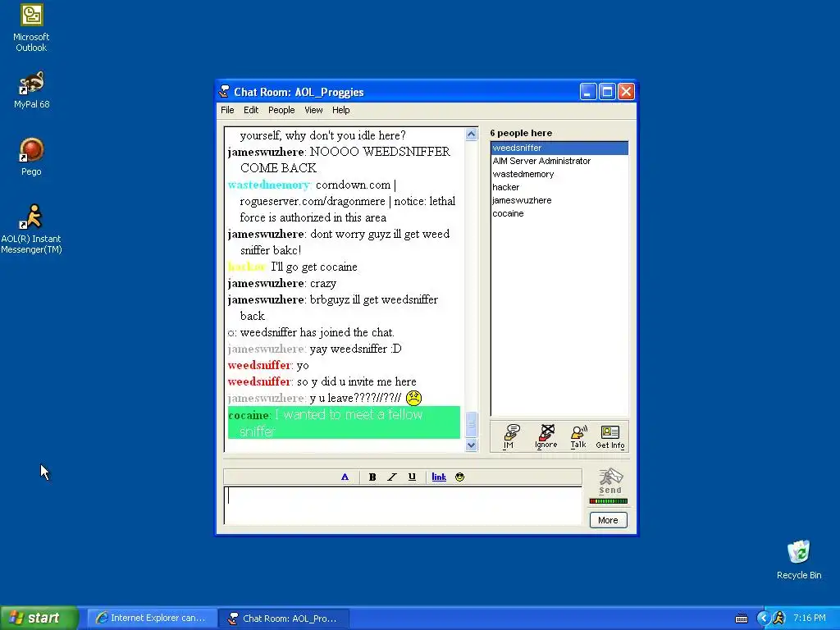Screen dimensions: 840x630
Task: Click the Microsoft Outlook desktop icon
Action: point(31,28)
